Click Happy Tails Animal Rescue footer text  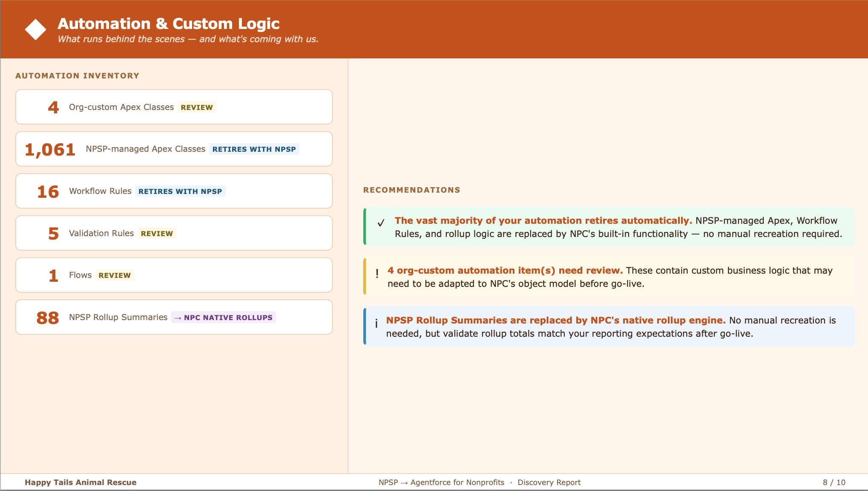(80, 482)
